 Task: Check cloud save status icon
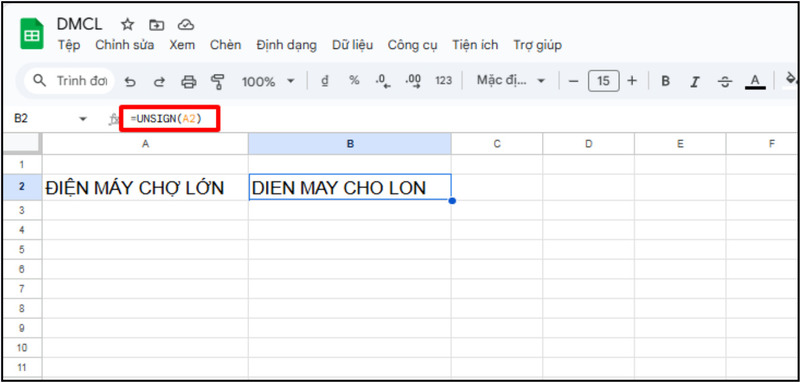(186, 24)
